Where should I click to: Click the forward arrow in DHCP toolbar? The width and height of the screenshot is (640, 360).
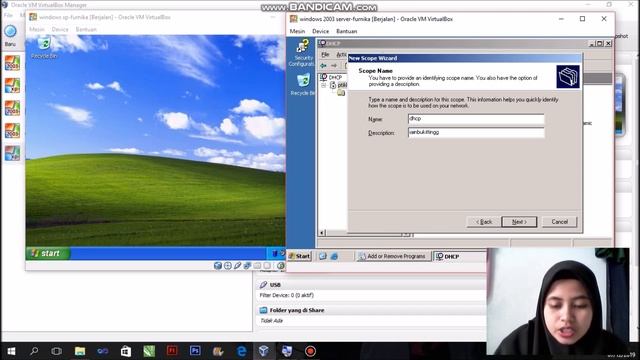pyautogui.click(x=334, y=65)
